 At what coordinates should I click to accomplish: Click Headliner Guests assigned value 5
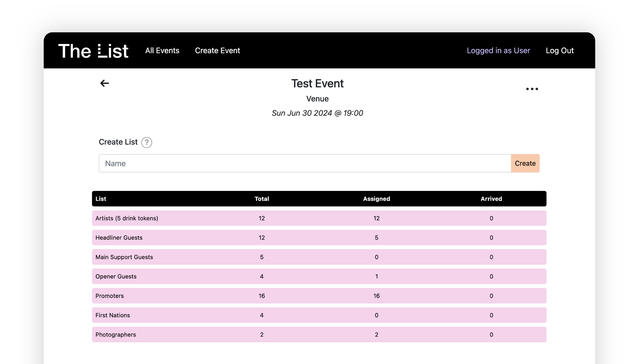pos(377,238)
